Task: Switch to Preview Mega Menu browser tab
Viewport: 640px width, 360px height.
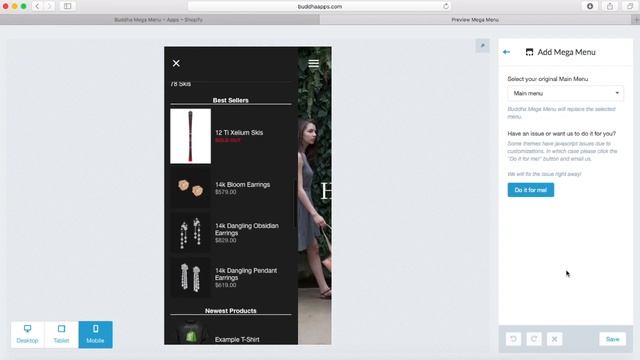Action: pyautogui.click(x=475, y=20)
